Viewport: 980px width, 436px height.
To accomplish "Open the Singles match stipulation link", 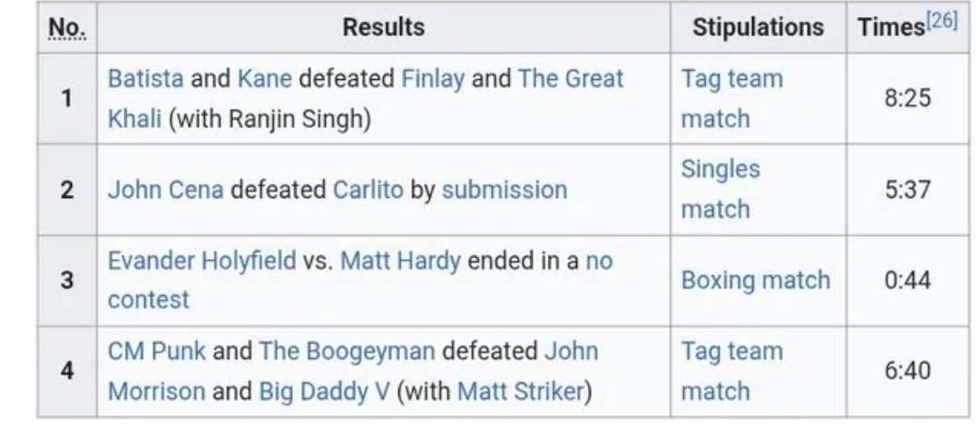I will [x=720, y=189].
